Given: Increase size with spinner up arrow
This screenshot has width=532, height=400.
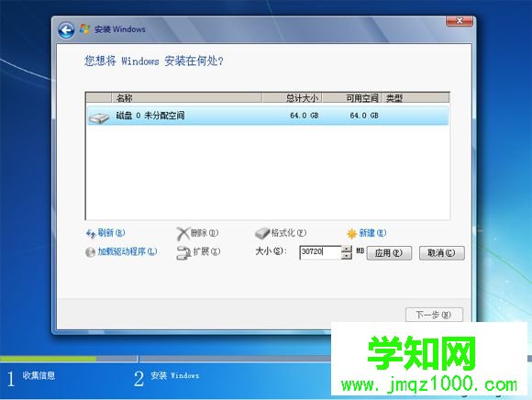Looking at the screenshot, I should click(347, 249).
